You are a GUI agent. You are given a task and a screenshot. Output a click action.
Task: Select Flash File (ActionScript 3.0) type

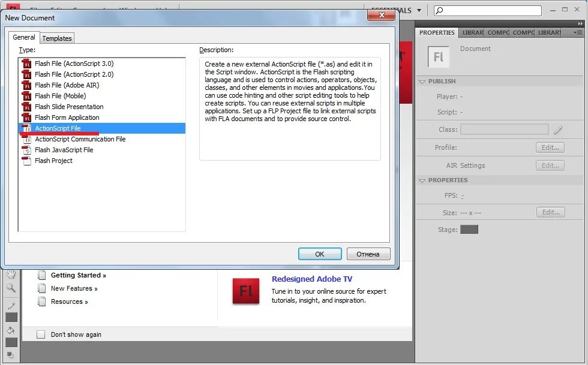[101, 64]
